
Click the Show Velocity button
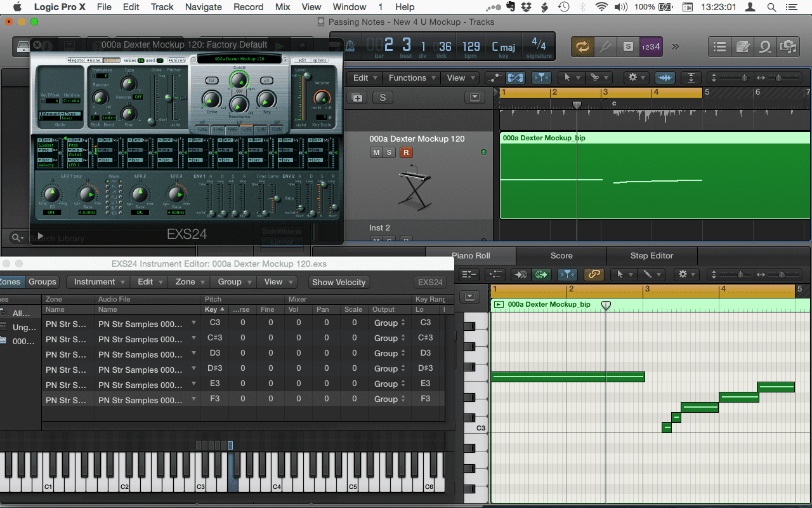tap(339, 283)
